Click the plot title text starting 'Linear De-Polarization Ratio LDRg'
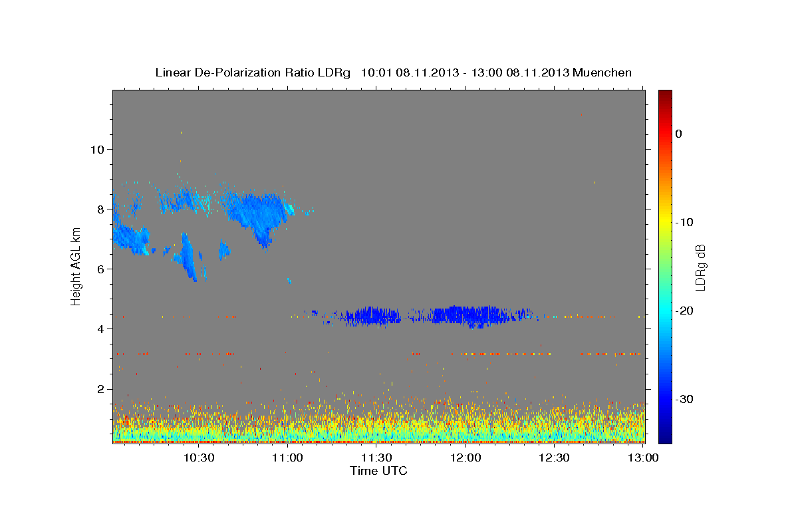 pyautogui.click(x=393, y=72)
